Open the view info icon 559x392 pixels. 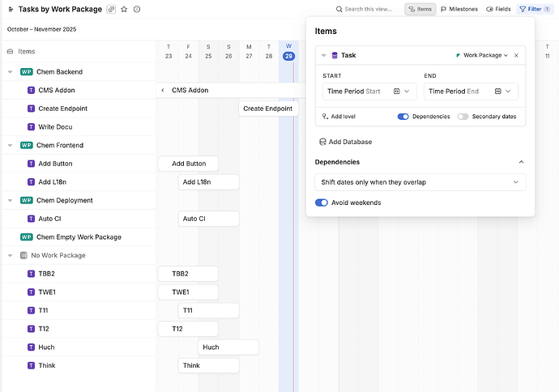click(x=137, y=9)
